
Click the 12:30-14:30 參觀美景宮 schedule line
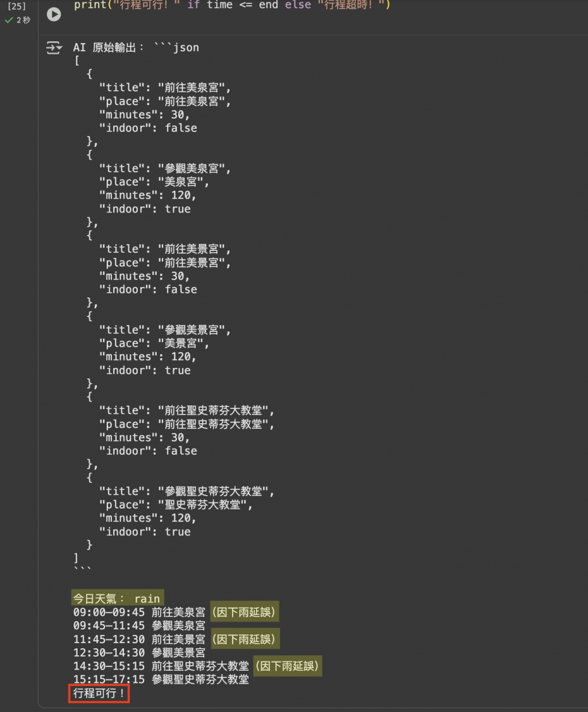[x=139, y=653]
